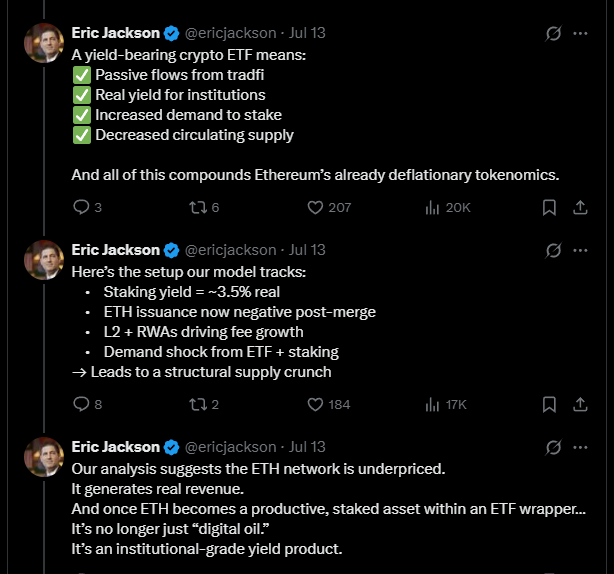The width and height of the screenshot is (614, 574).
Task: Repost the staking yield model tweet
Action: pyautogui.click(x=197, y=404)
